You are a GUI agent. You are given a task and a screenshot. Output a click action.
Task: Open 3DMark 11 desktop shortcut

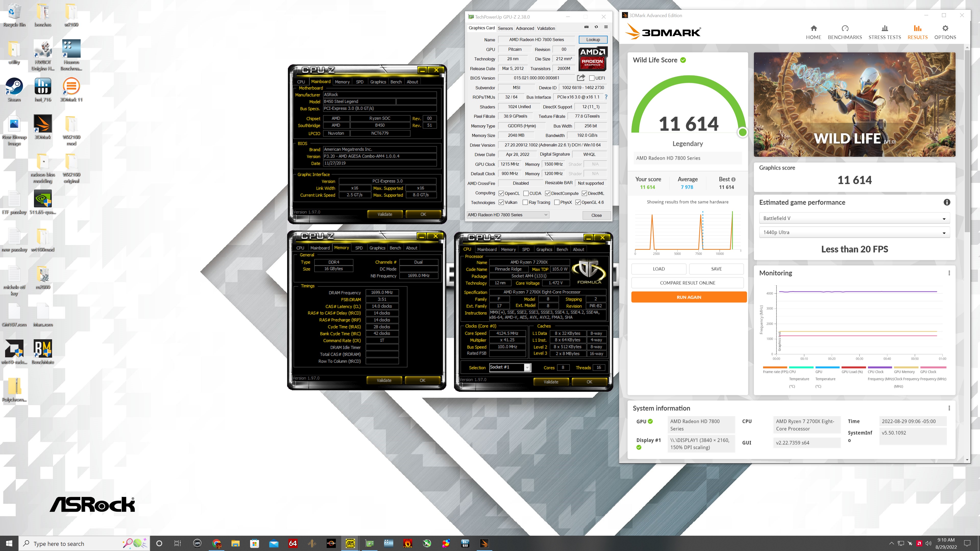pos(71,90)
